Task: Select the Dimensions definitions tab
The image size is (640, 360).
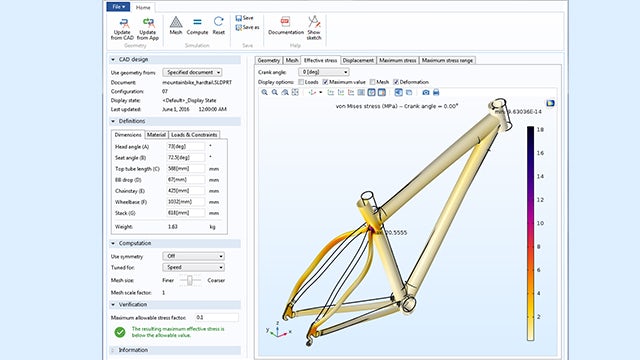Action: click(x=128, y=135)
